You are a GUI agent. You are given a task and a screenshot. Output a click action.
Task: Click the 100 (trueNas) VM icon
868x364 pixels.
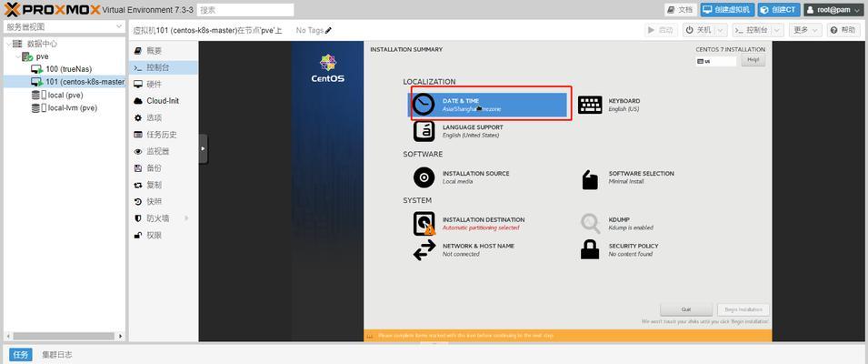[36, 69]
